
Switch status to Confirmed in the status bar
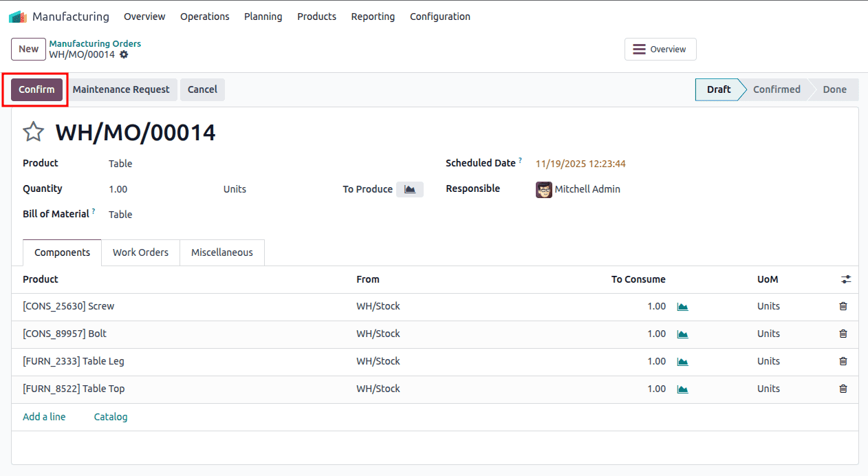coord(777,89)
